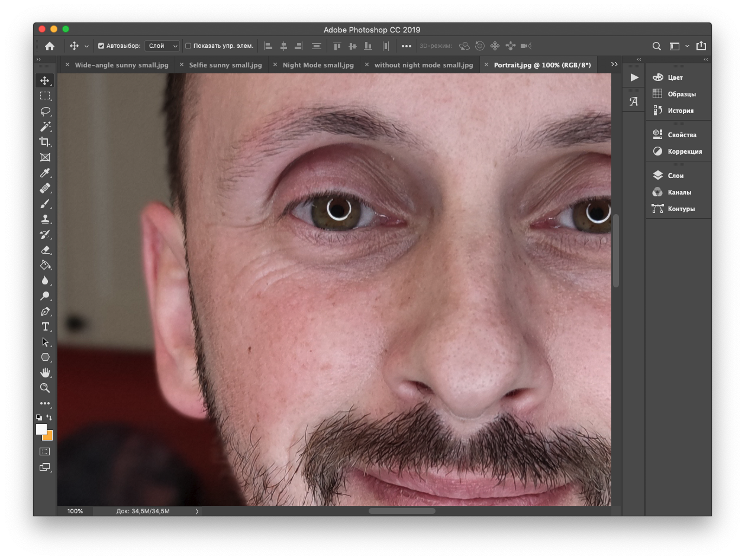Enable Показать упр. элем. checkbox
745x560 pixels.
click(x=188, y=46)
